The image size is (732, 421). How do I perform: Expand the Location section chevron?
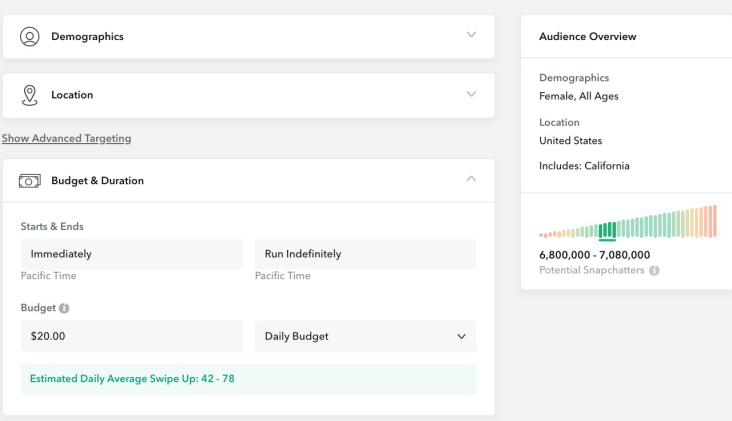tap(472, 95)
